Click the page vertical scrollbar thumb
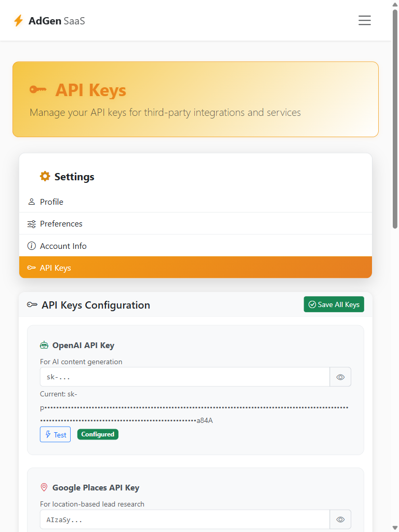 tap(395, 119)
